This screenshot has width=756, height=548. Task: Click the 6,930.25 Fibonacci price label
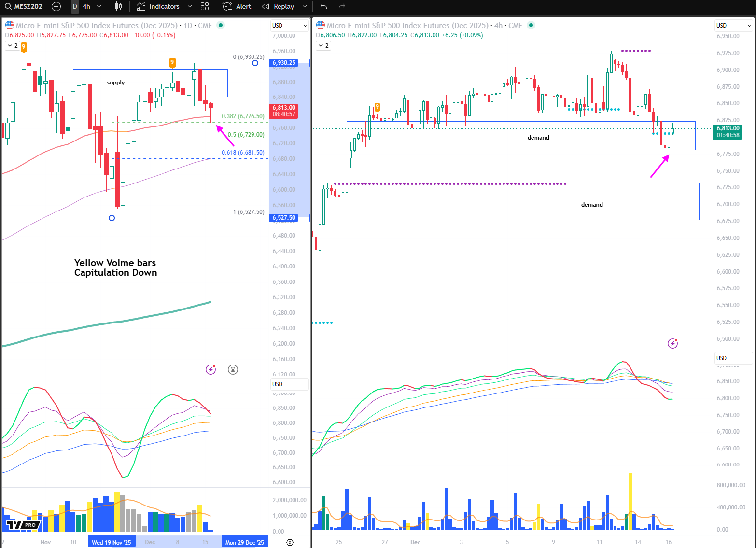pos(284,63)
